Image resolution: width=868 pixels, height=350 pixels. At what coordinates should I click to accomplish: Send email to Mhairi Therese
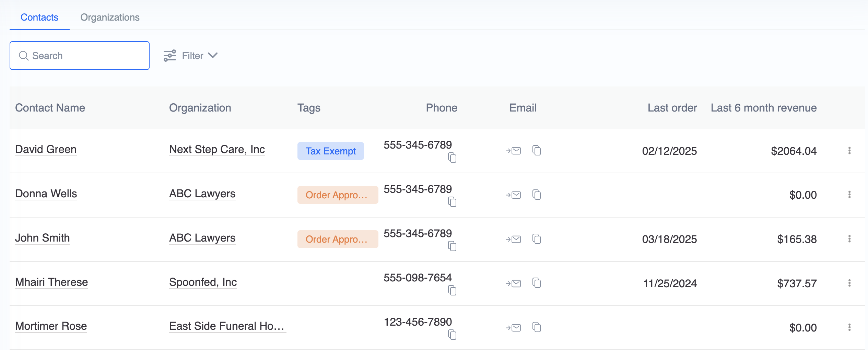(x=513, y=283)
